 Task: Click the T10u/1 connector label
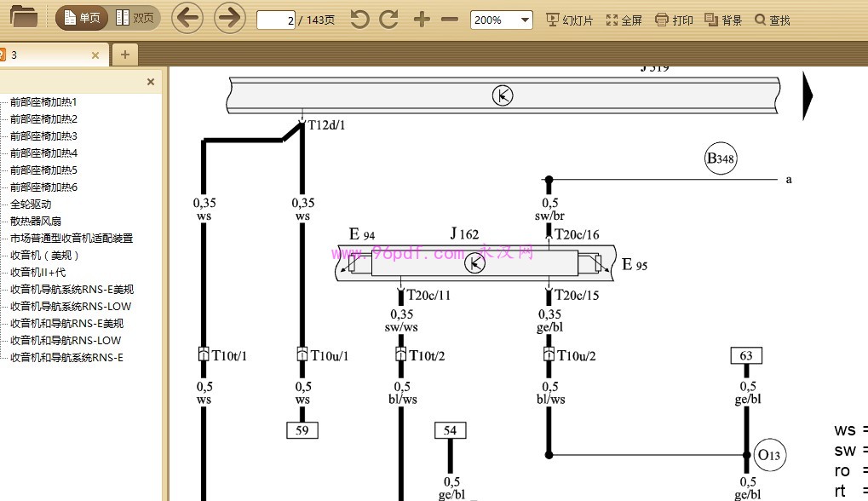330,355
